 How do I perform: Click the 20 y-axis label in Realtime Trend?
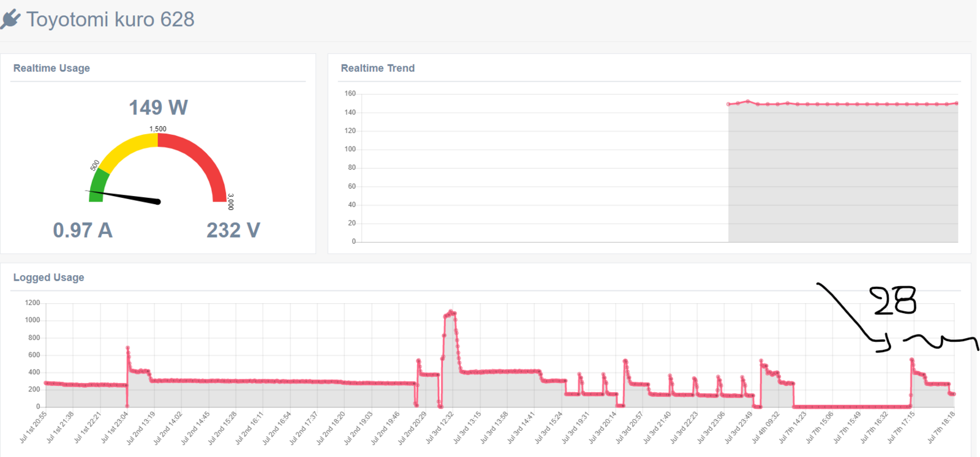(352, 223)
